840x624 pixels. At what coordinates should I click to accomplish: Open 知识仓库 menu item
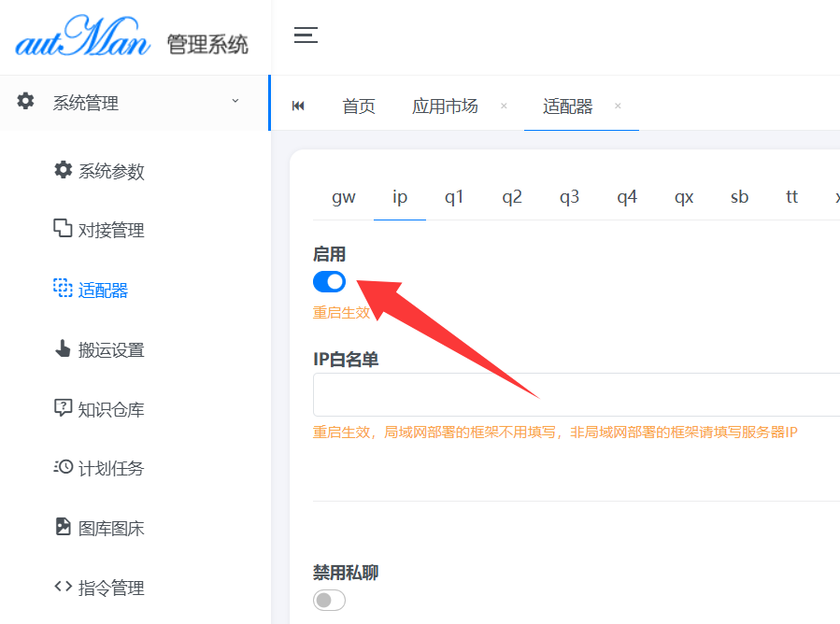pos(111,410)
